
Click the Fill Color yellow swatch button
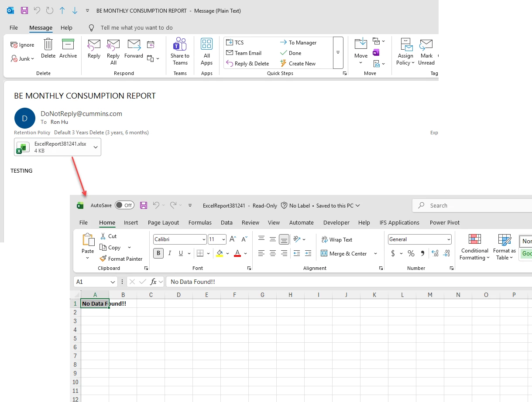pyautogui.click(x=220, y=253)
